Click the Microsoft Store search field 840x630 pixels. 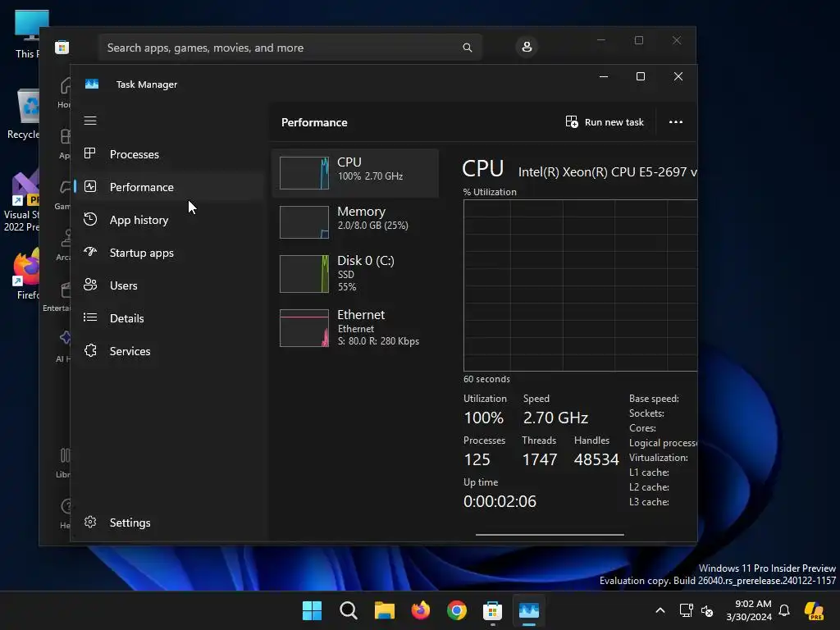290,48
